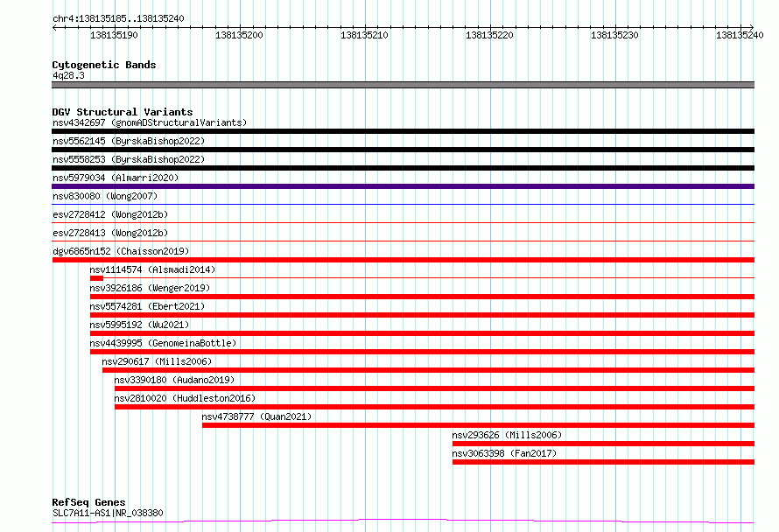Screen dimensions: 779x532
Task: Click the nsv1114574 Alsmadi2014 label
Action: [x=152, y=269]
